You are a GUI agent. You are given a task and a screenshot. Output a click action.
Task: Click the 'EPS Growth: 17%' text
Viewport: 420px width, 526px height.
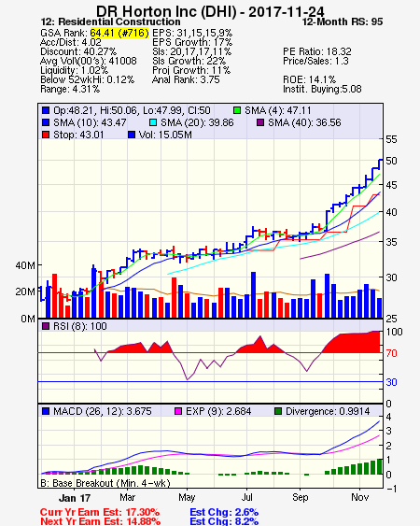(x=192, y=42)
